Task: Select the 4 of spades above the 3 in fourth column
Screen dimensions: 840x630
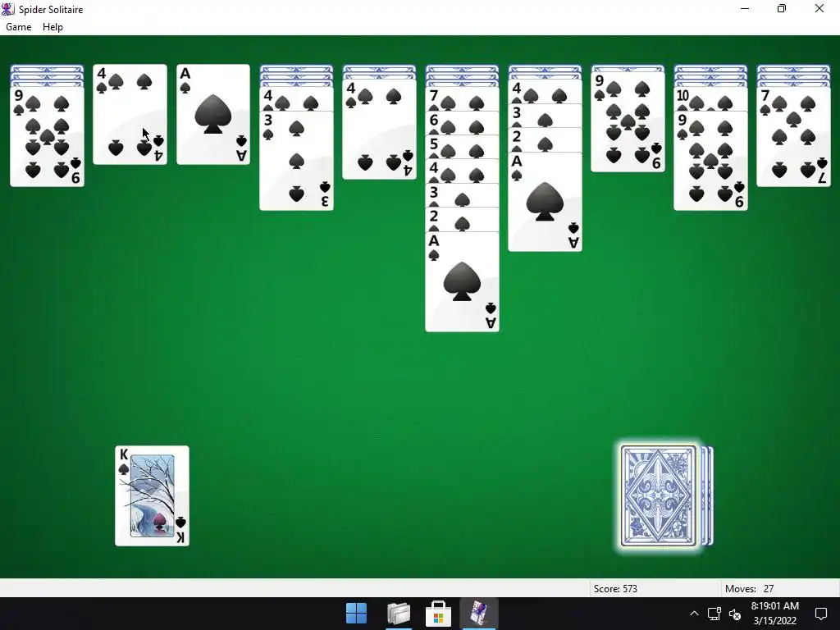Action: (x=296, y=99)
